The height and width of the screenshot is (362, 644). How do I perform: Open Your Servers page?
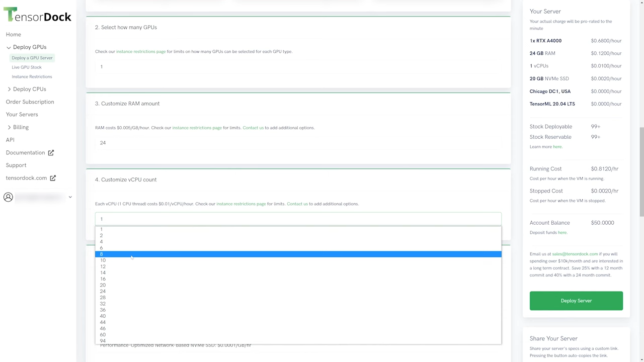(x=22, y=115)
